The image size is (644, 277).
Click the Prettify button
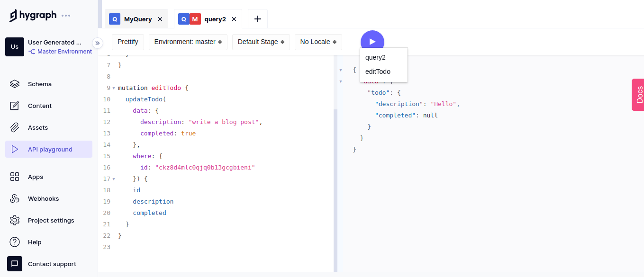tap(128, 42)
